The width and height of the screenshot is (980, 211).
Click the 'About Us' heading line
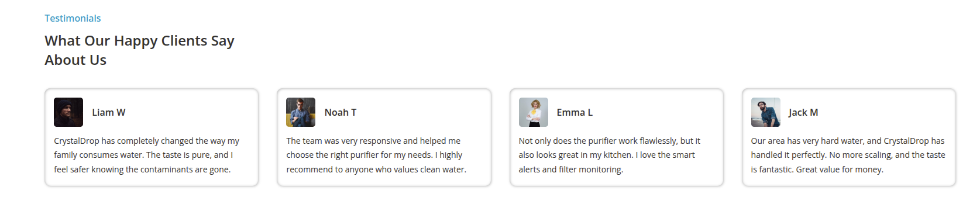pos(75,60)
